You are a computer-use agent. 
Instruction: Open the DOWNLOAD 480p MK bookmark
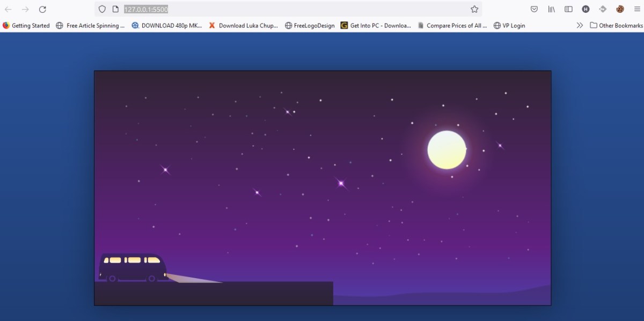[166, 25]
